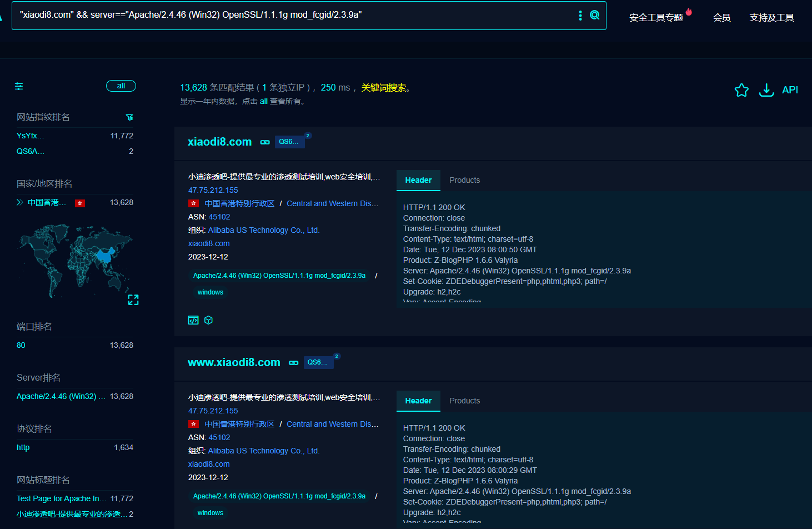The height and width of the screenshot is (529, 812).
Task: Click the link icon next to www.xiaodi8.com title
Action: [294, 363]
